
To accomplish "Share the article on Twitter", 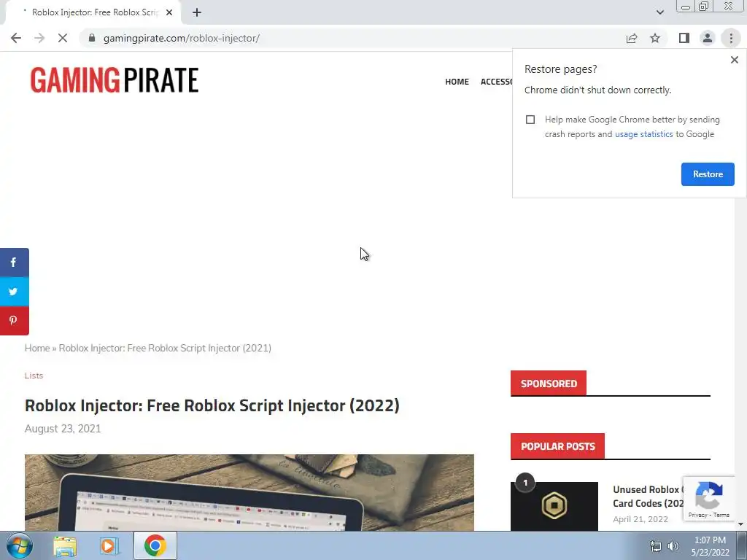I will point(15,292).
